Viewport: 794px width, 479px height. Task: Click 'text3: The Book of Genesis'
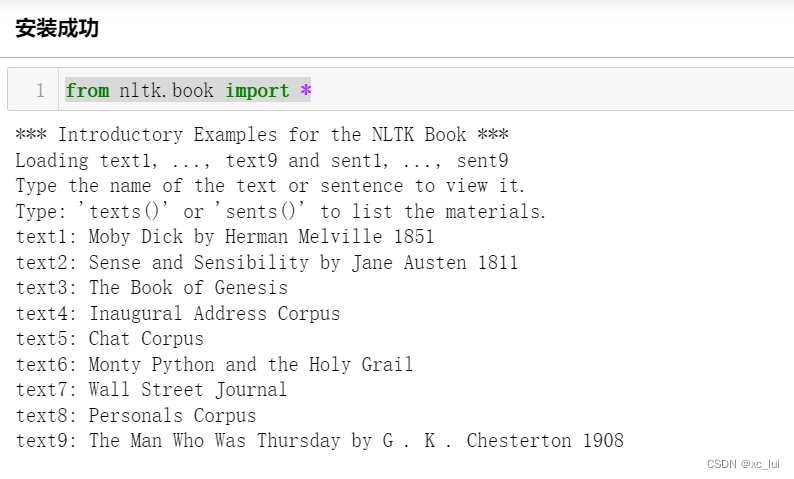151,288
